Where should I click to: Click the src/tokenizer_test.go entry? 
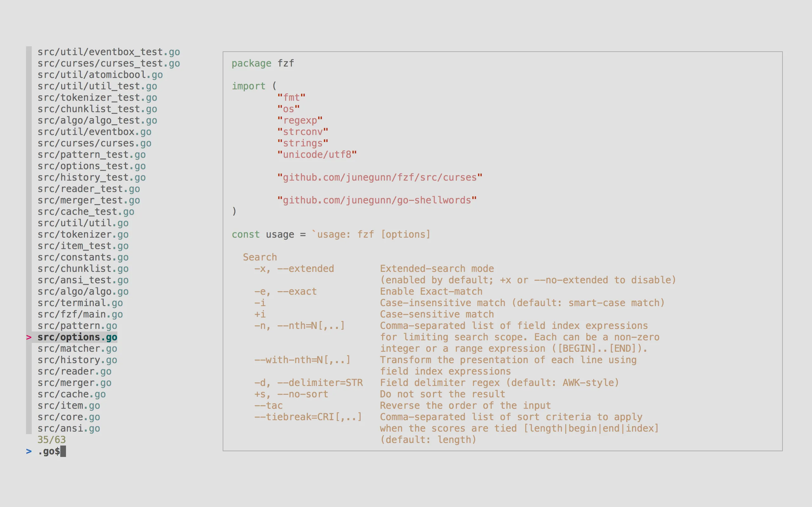click(97, 98)
